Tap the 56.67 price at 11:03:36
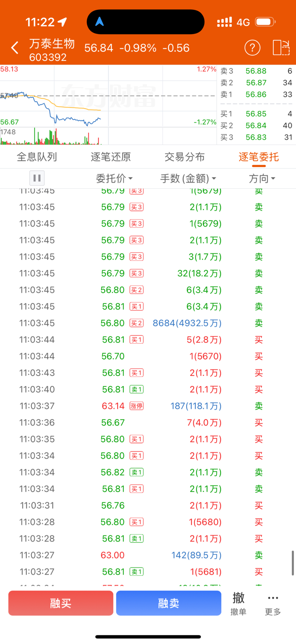 click(113, 423)
